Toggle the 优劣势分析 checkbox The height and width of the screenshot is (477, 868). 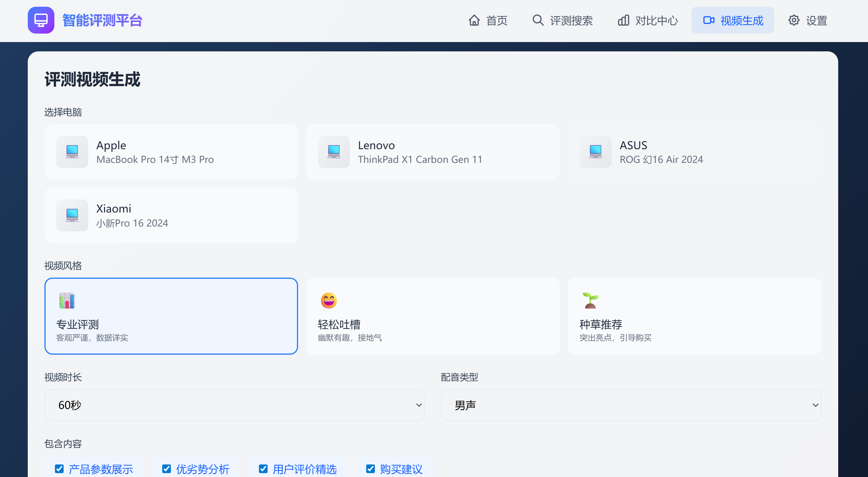point(167,469)
